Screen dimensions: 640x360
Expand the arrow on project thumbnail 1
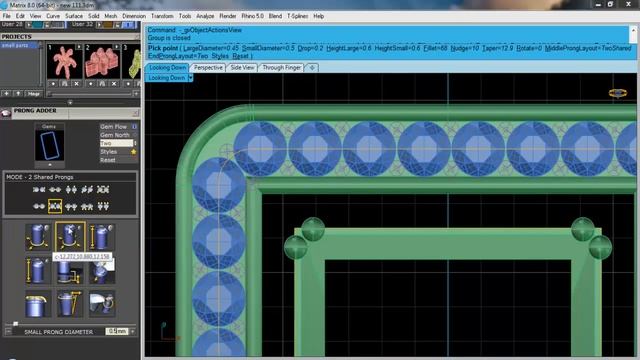pyautogui.click(x=79, y=47)
